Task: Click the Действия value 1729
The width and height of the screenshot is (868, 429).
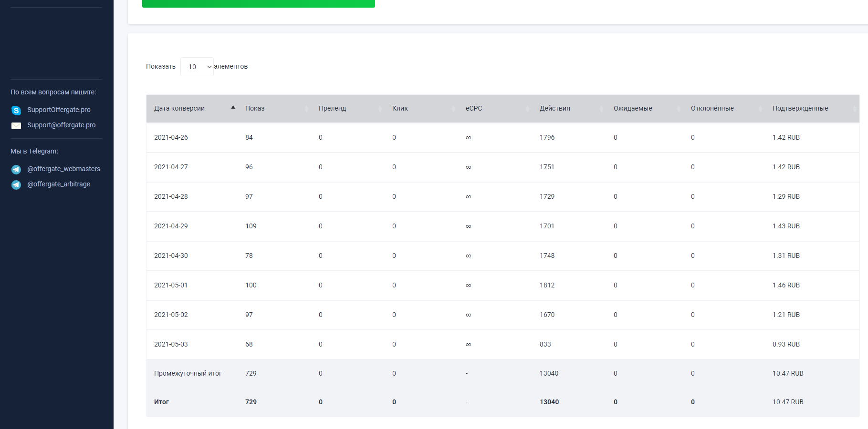Action: click(x=547, y=196)
